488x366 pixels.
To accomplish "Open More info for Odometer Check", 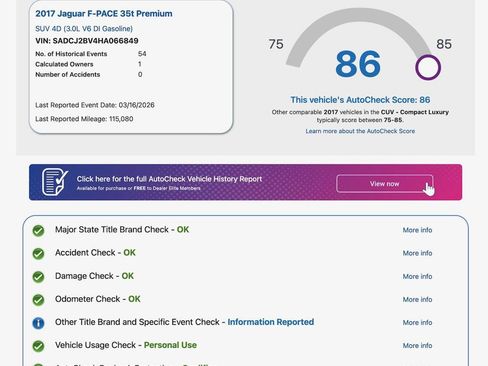I will point(417,299).
